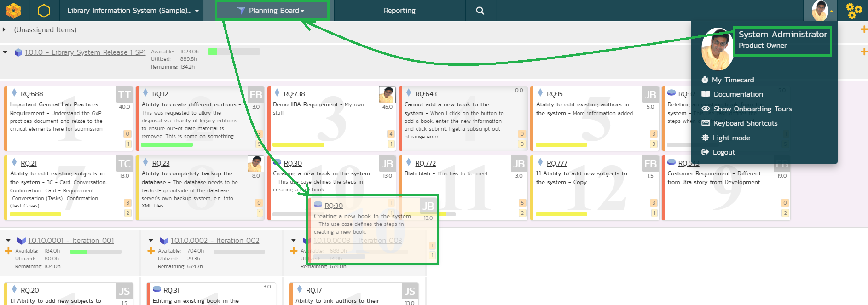Open requirement link RQ:688
This screenshot has width=868, height=305.
coord(32,94)
